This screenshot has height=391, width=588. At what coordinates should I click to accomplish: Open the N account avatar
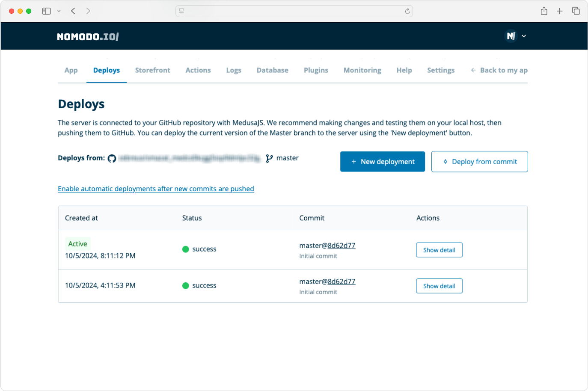(511, 36)
